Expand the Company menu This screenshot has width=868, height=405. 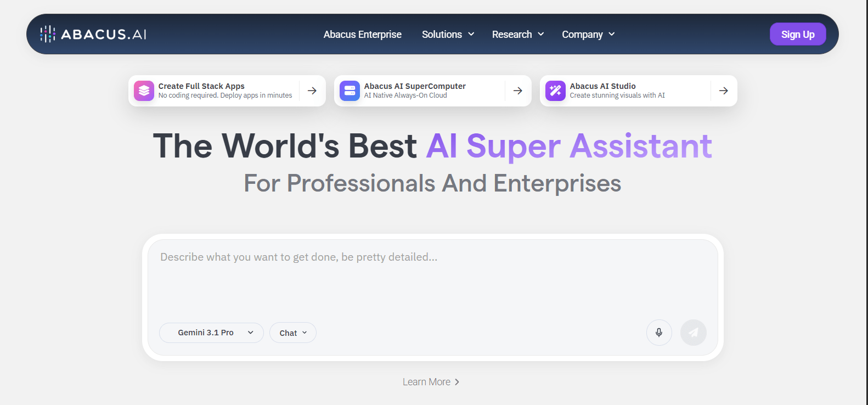(588, 35)
